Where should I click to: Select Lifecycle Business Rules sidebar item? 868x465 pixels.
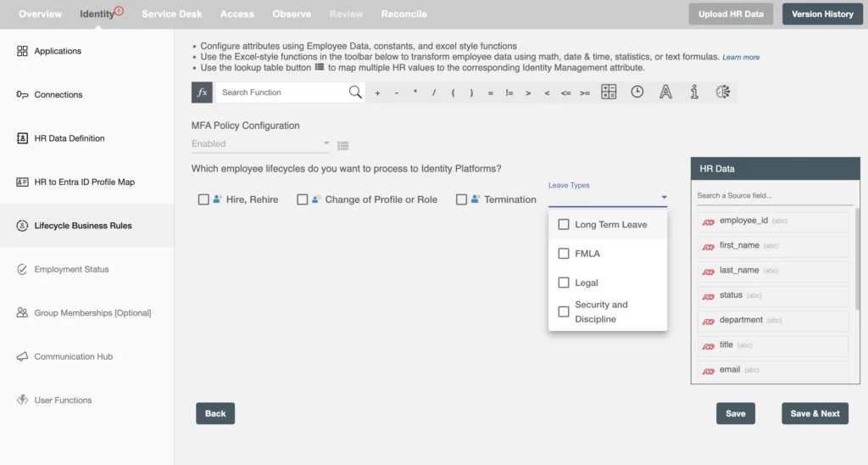point(87,226)
